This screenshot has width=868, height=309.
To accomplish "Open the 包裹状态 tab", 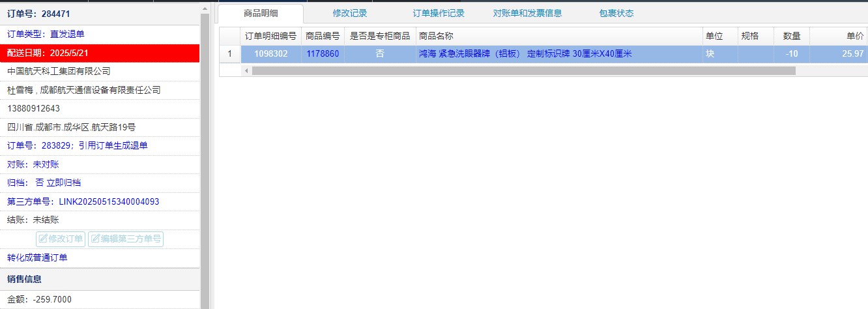I will pyautogui.click(x=616, y=13).
